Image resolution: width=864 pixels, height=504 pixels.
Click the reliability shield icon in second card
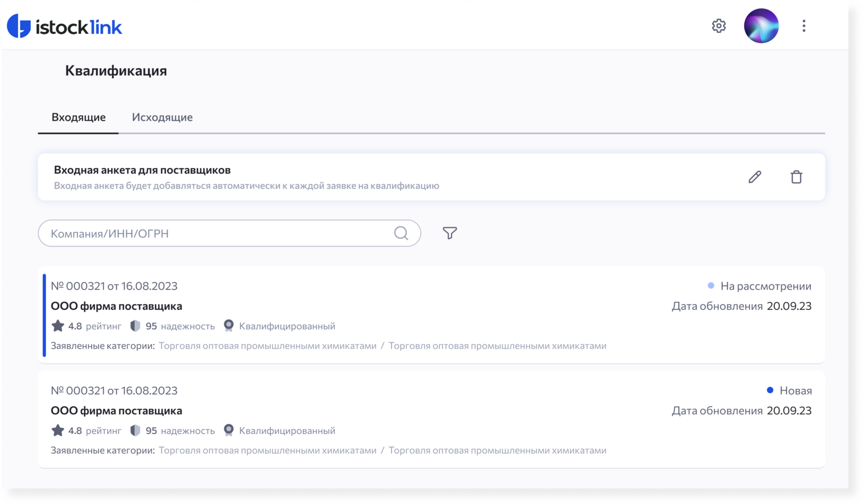pyautogui.click(x=135, y=430)
